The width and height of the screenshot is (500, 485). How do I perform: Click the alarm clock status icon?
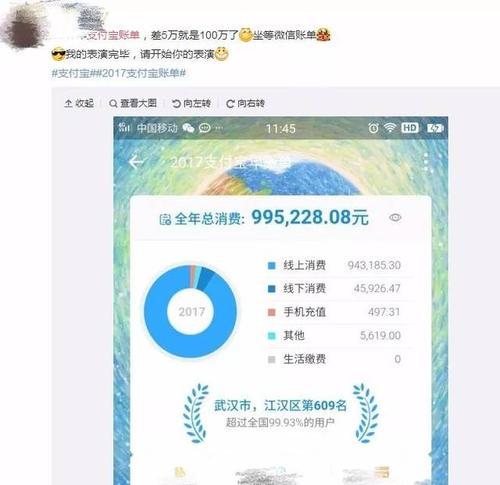(x=373, y=128)
